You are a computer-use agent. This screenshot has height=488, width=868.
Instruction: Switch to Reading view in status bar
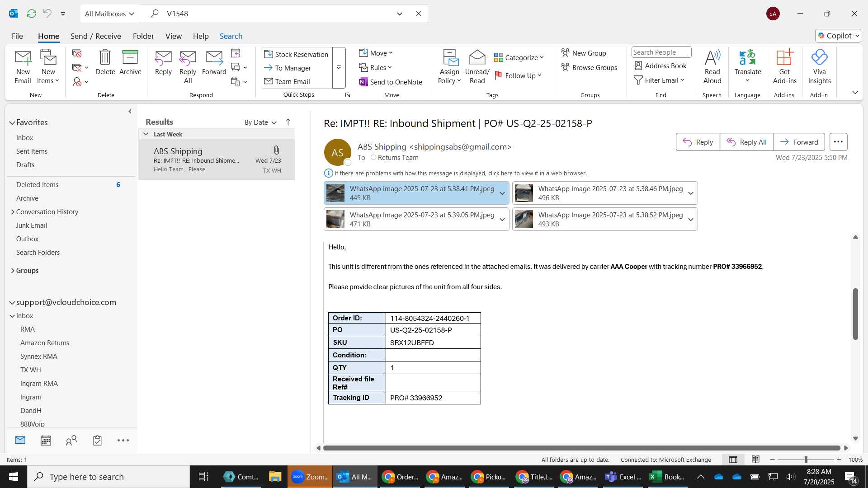(755, 460)
